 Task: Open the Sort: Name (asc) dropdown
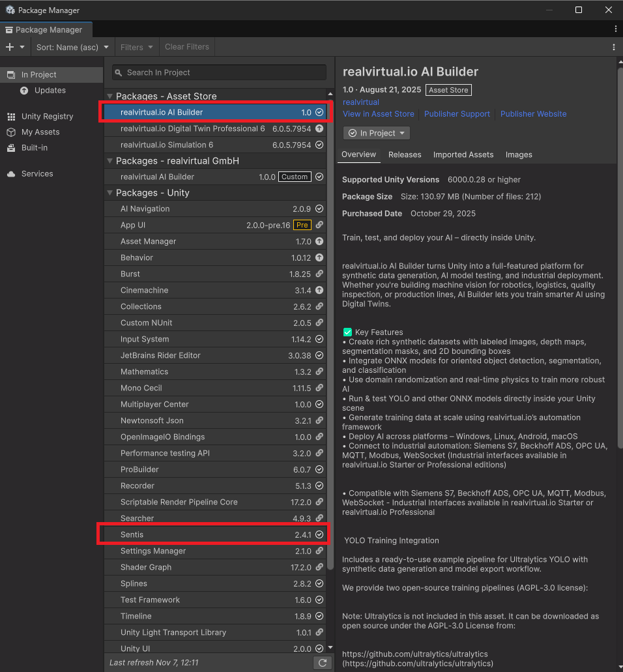pos(72,47)
